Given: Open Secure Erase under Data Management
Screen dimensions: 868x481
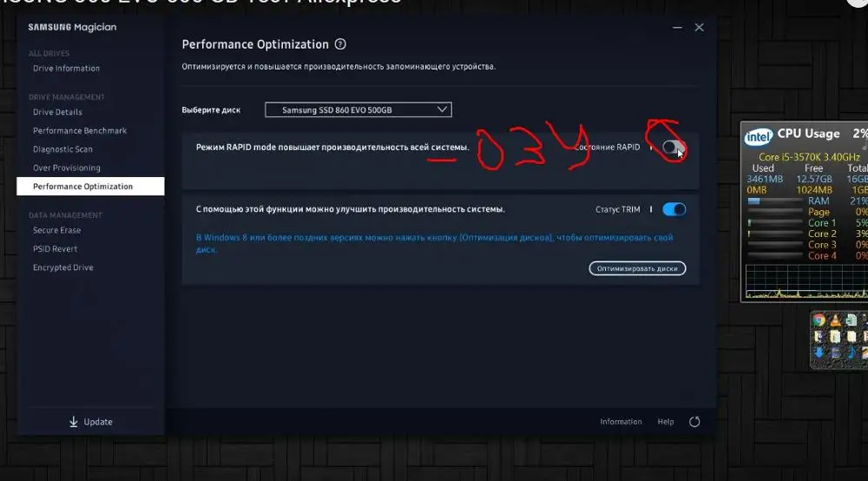Looking at the screenshot, I should (x=56, y=230).
